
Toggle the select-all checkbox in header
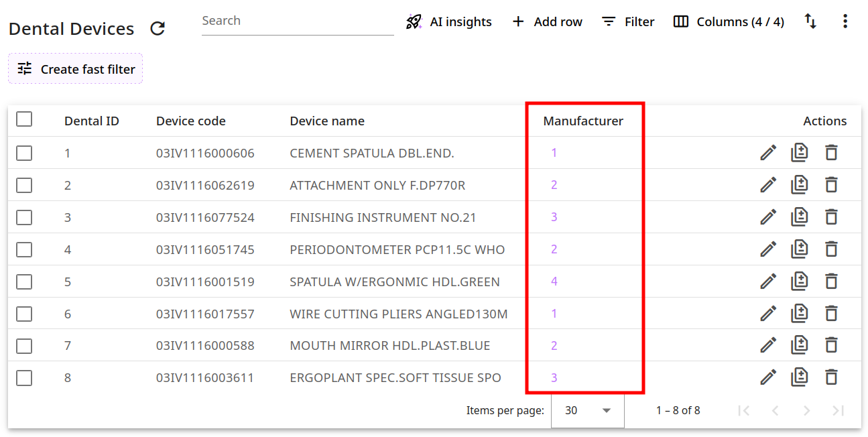[x=24, y=119]
